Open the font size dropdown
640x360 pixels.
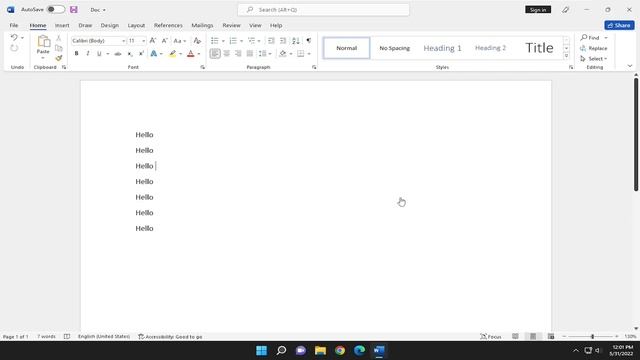coord(143,41)
